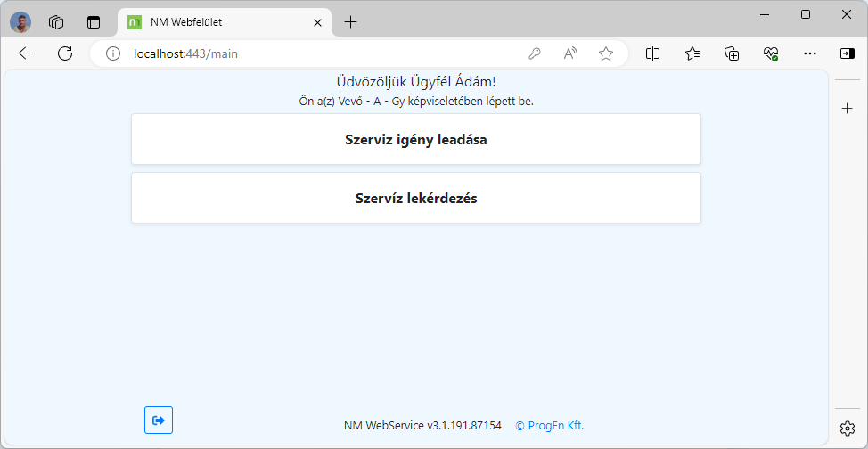Open browser Collections
This screenshot has width=868, height=449.
(x=732, y=53)
